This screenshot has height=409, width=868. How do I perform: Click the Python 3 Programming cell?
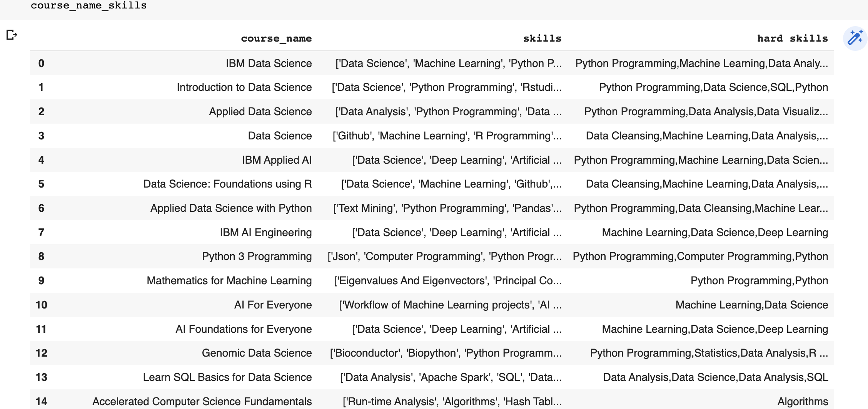(x=257, y=256)
